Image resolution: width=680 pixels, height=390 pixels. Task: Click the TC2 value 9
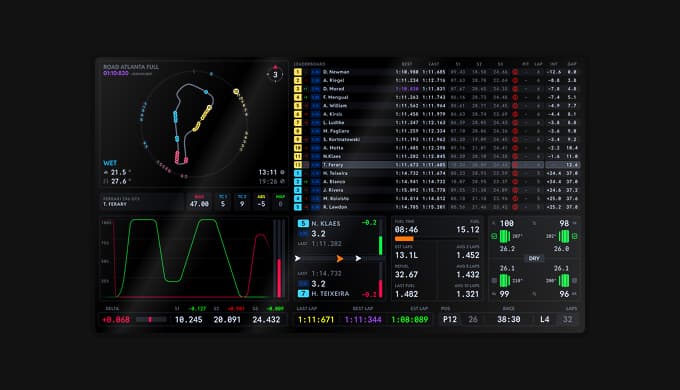point(242,204)
